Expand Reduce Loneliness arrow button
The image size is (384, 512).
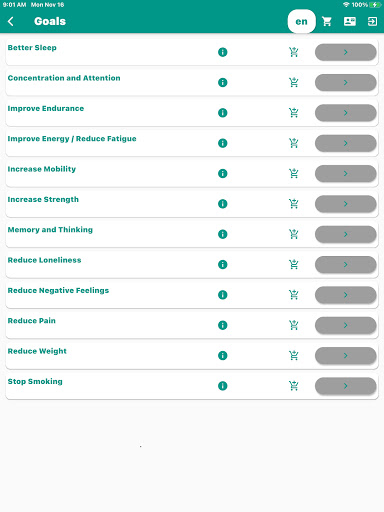click(x=346, y=265)
